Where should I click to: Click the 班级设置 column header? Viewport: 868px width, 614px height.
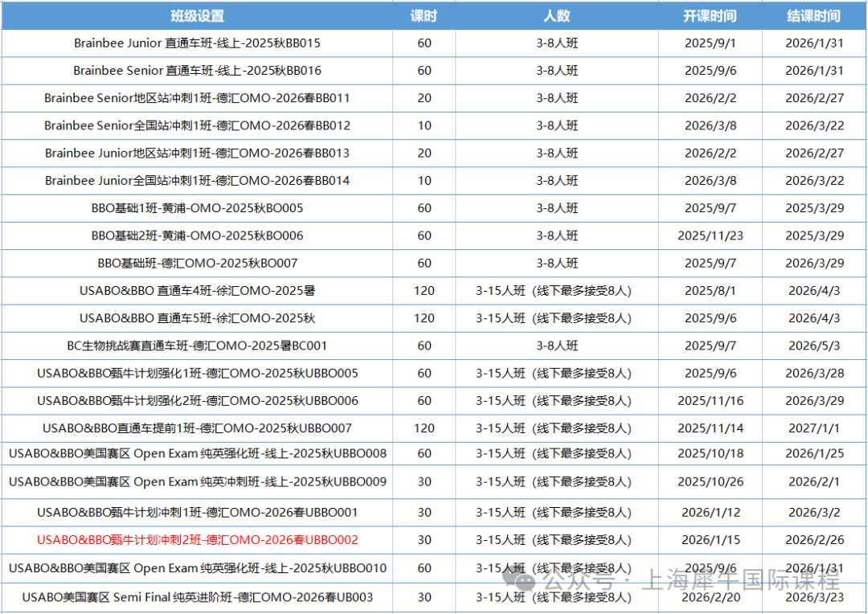(x=197, y=15)
